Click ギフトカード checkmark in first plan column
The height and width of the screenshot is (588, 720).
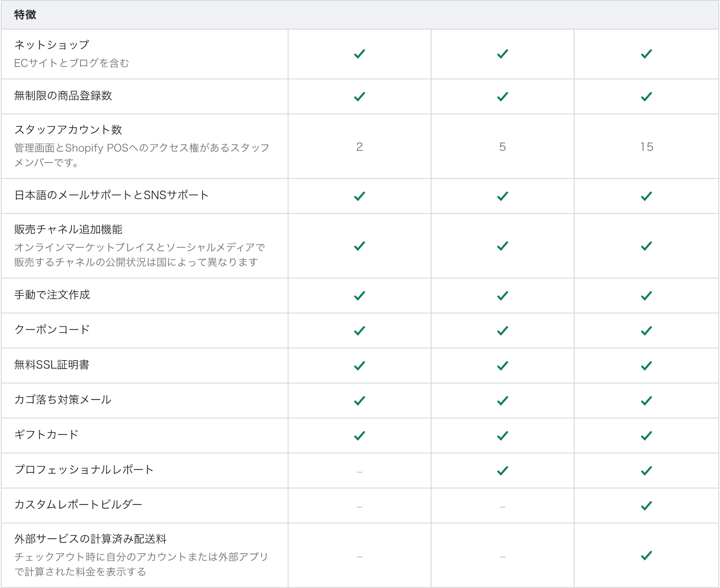coord(360,436)
